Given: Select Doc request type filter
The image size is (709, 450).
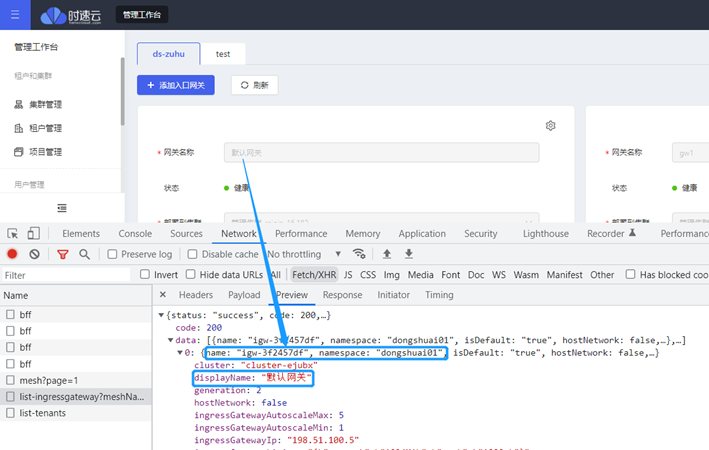Looking at the screenshot, I should [x=476, y=275].
